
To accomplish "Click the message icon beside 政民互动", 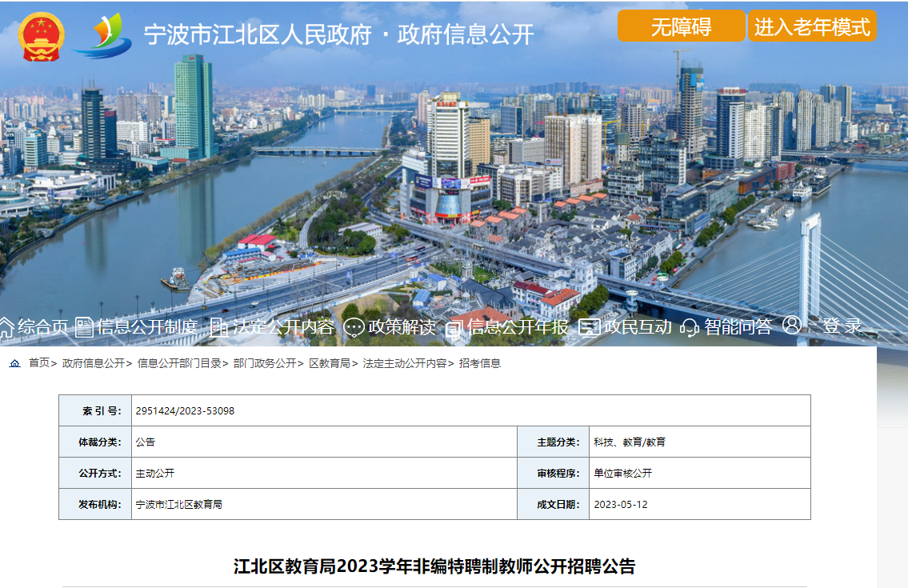I will point(590,327).
